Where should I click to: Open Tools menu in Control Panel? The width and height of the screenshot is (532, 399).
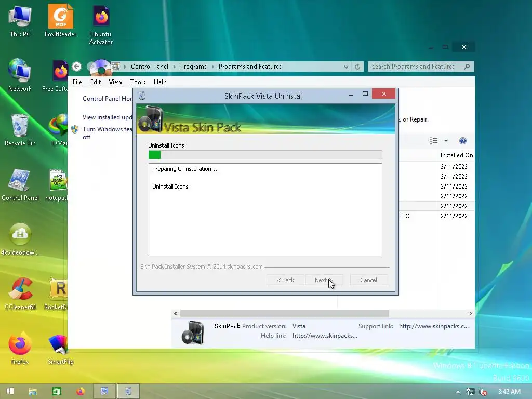pyautogui.click(x=138, y=82)
